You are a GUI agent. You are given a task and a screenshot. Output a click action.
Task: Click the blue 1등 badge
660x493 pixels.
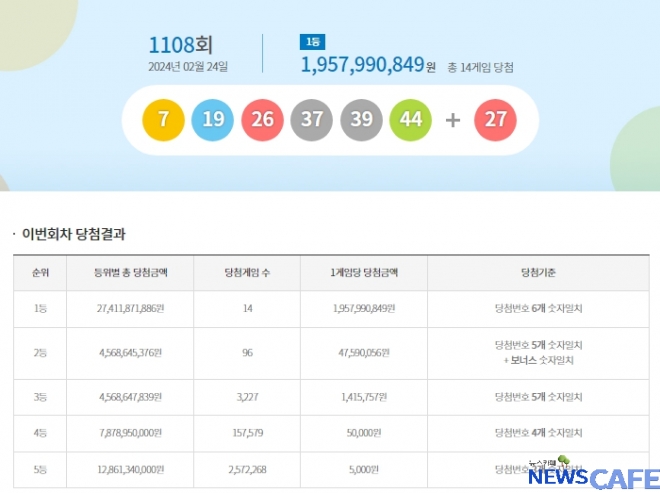[x=311, y=42]
